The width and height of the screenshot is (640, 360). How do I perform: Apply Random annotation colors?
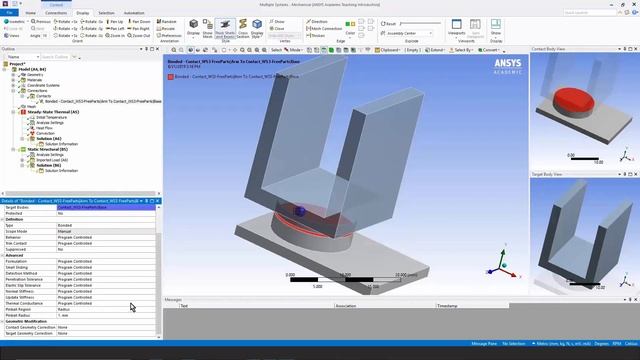167,21
